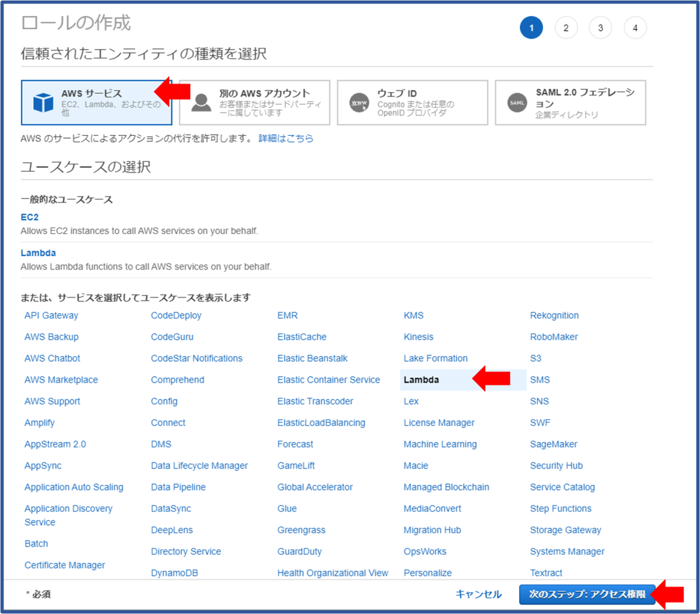The height and width of the screenshot is (614, 700).
Task: Choose the Lambda common use case heading
Action: coord(38,253)
